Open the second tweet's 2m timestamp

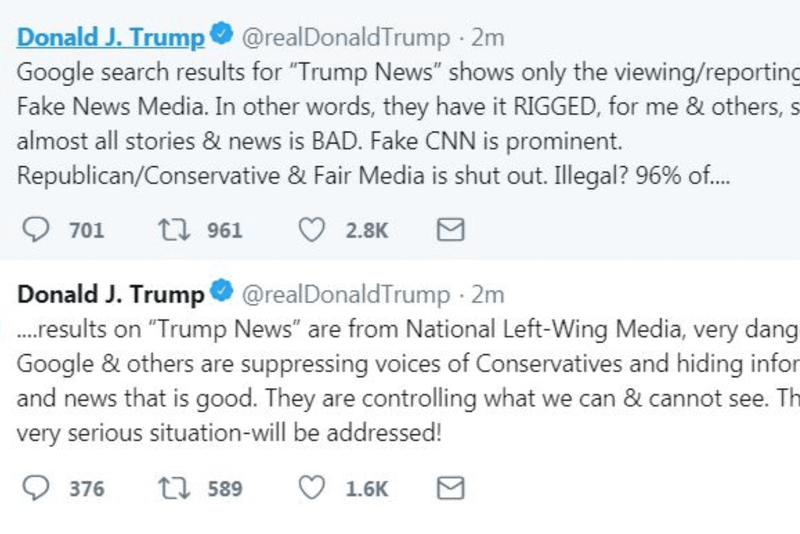pos(487,295)
